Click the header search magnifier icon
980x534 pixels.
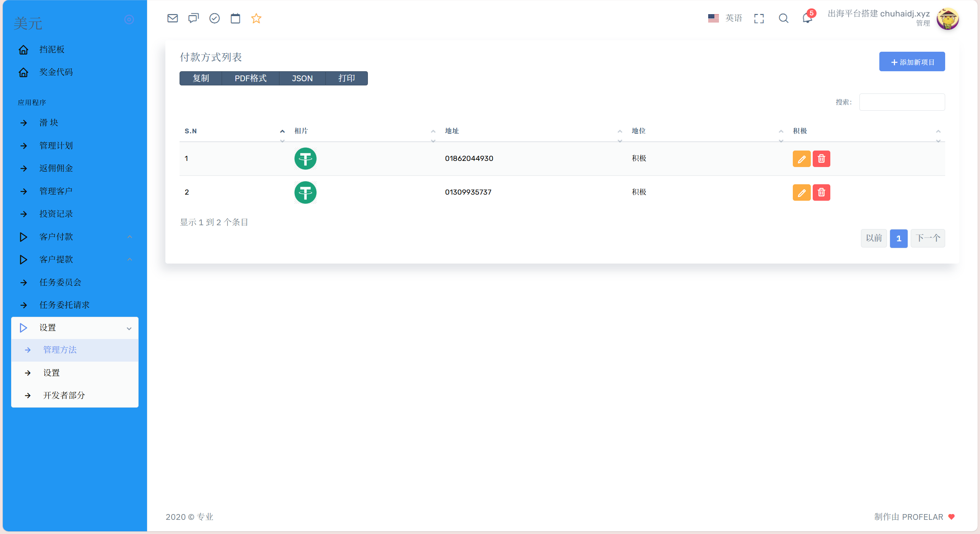(x=783, y=18)
